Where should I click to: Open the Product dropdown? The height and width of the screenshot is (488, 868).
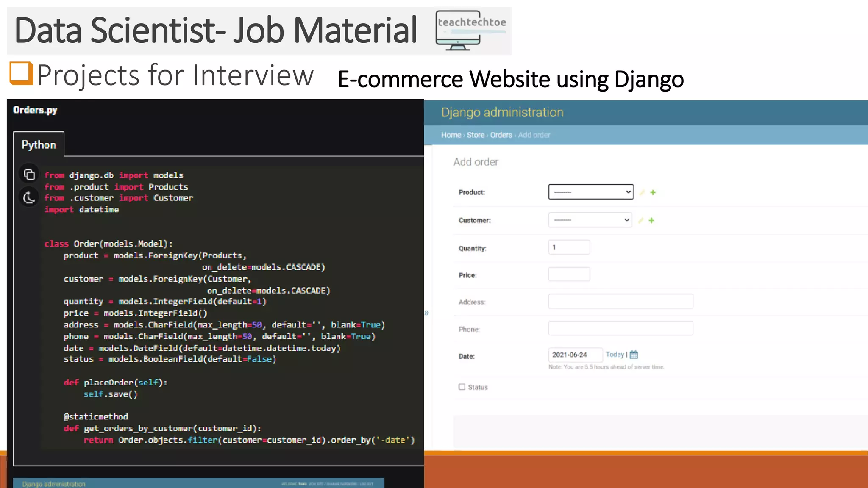point(591,192)
